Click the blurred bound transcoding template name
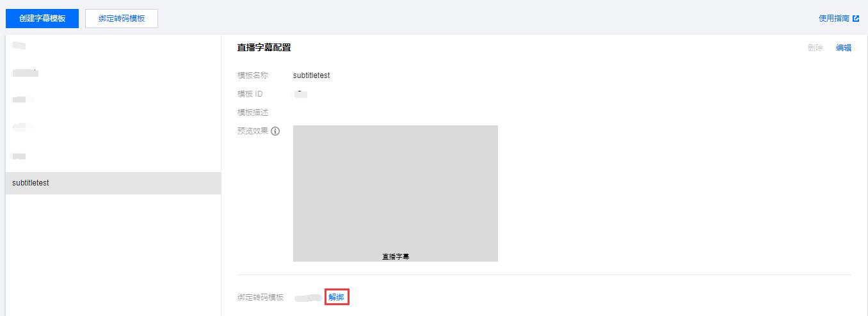The height and width of the screenshot is (316, 868). pyautogui.click(x=308, y=297)
